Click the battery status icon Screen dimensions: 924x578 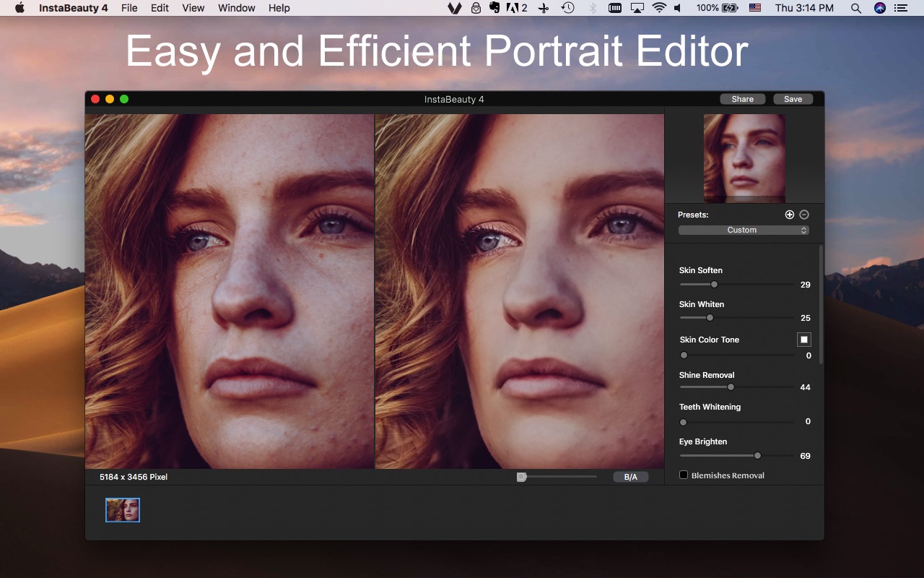click(729, 8)
